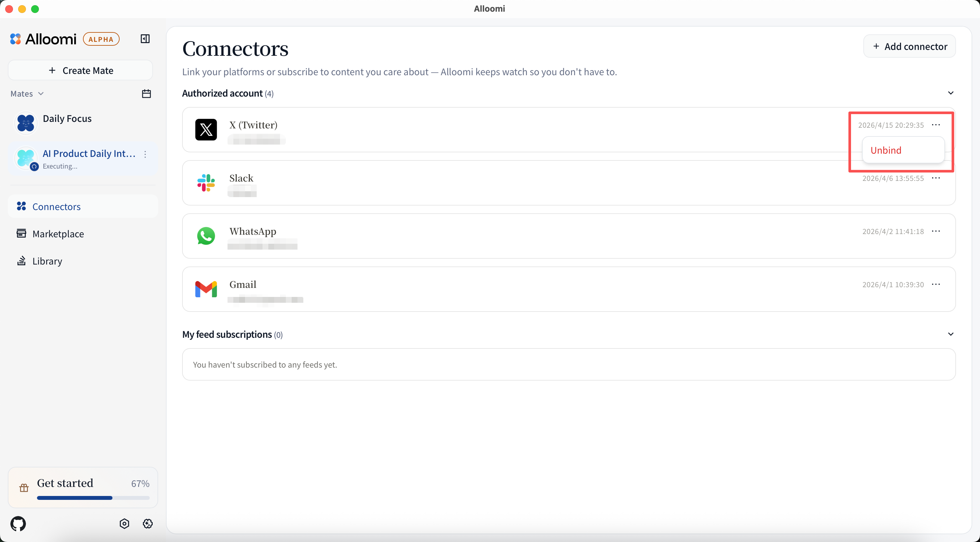Screen dimensions: 980x542
Task: Open the three-dot menu for WhatsApp
Action: point(936,231)
